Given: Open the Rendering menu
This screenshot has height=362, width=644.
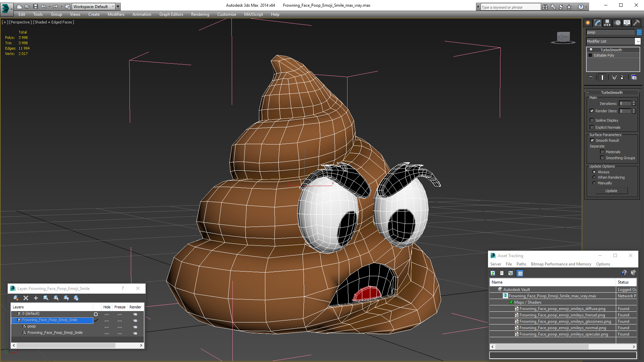Looking at the screenshot, I should pos(200,14).
